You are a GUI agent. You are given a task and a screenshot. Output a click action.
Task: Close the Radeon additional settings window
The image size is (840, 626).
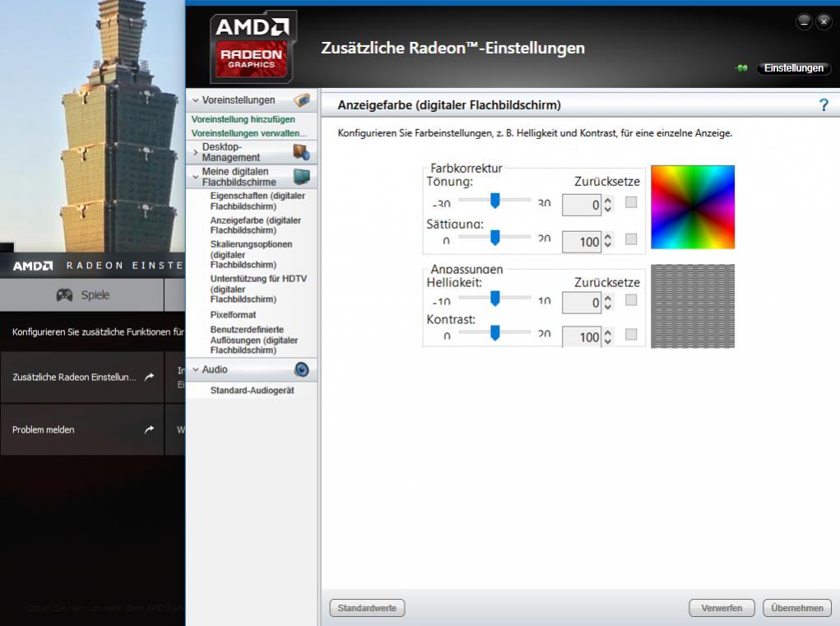(824, 22)
